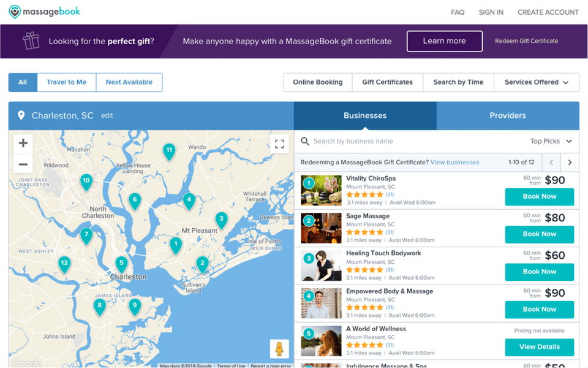Open the Businesses tab
Image resolution: width=588 pixels, height=368 pixels.
pyautogui.click(x=365, y=115)
